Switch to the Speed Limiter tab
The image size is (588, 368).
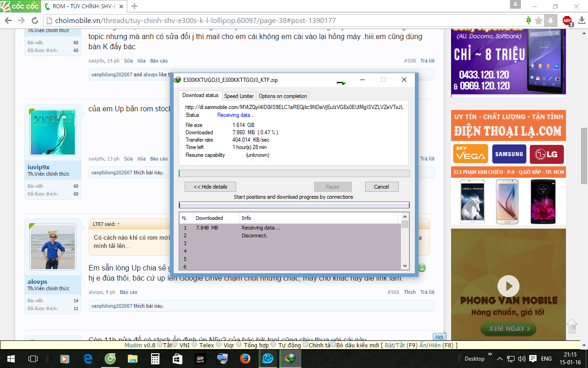(239, 96)
